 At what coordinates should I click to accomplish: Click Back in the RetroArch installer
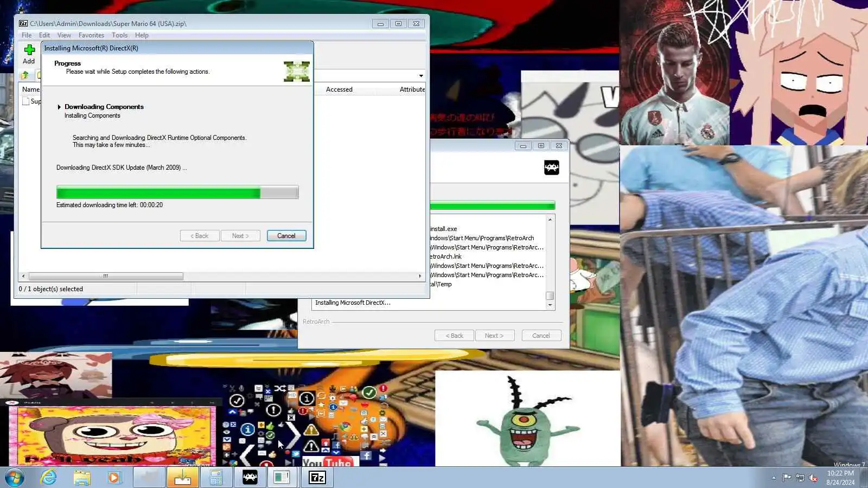(x=454, y=336)
